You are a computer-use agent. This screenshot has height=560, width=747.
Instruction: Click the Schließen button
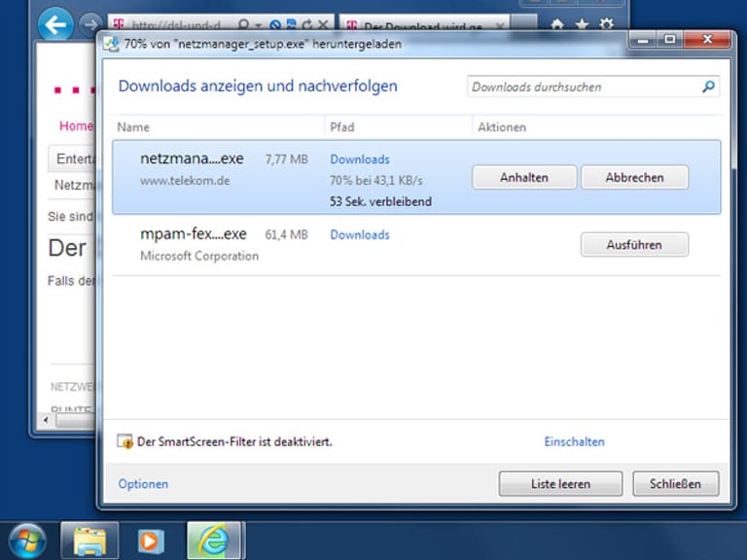click(676, 484)
